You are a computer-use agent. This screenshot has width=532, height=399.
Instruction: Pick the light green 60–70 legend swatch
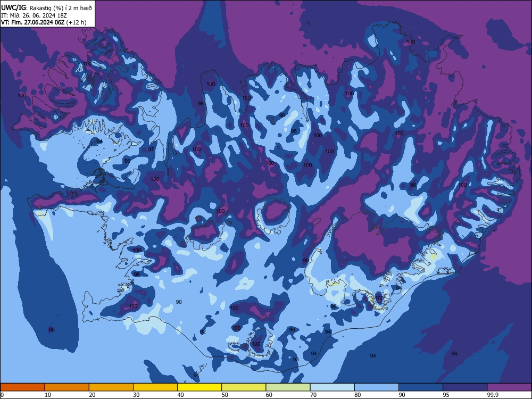[288, 387]
